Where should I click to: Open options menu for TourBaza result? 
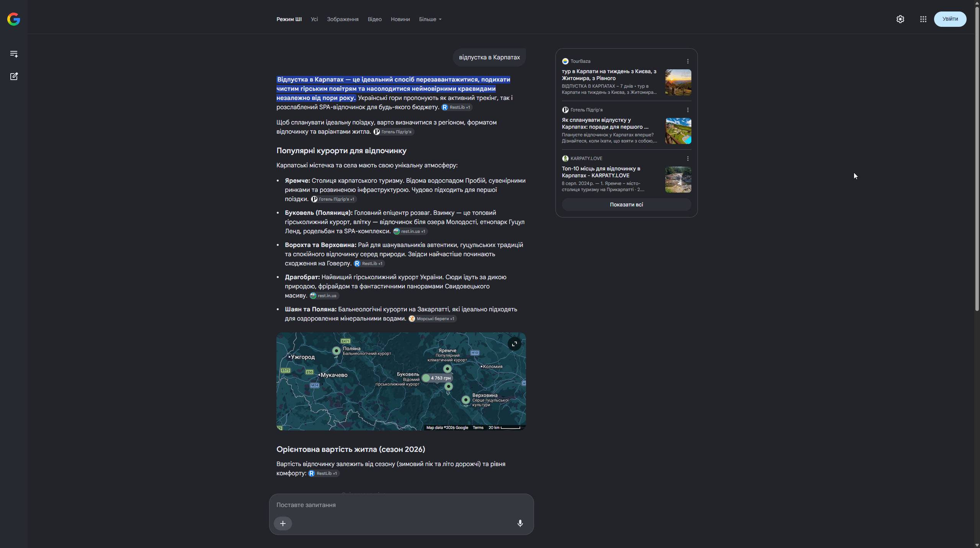(688, 61)
